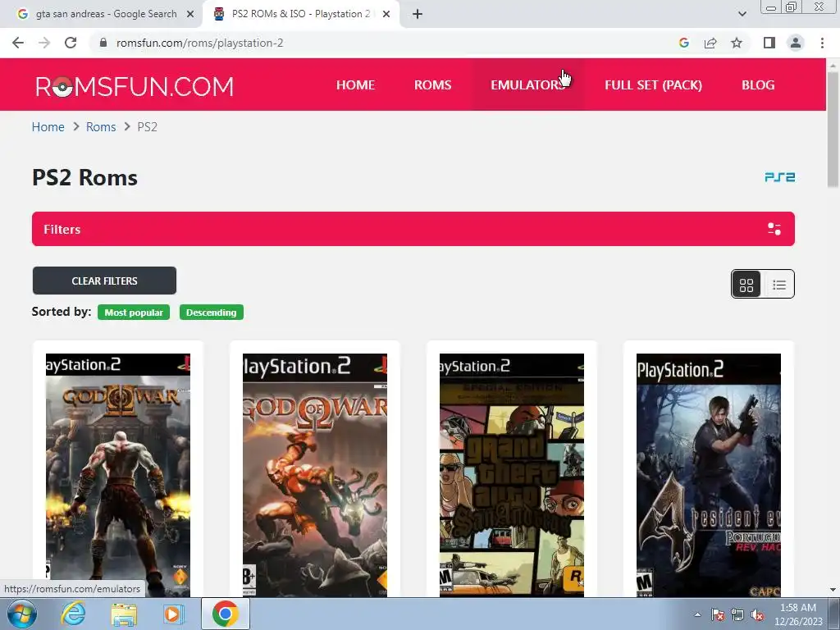The width and height of the screenshot is (840, 630).
Task: Open the Resident Evil 4 cover
Action: (709, 475)
